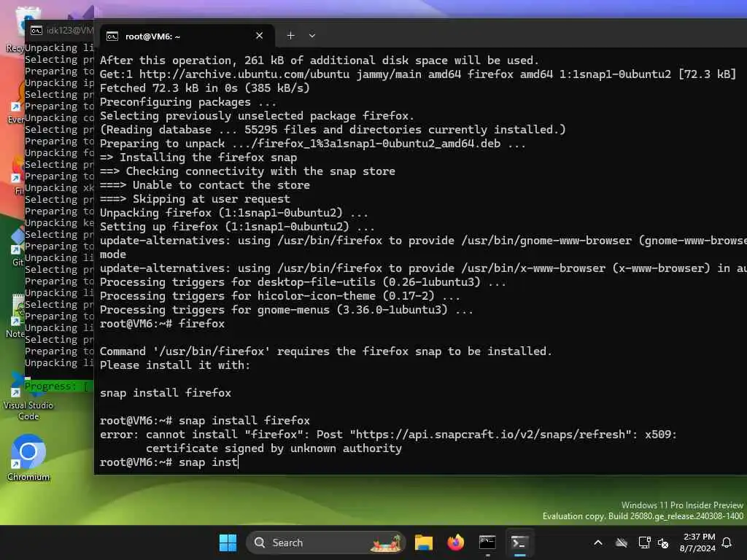Open File Explorer from the taskbar
This screenshot has width=747, height=560.
point(424,542)
